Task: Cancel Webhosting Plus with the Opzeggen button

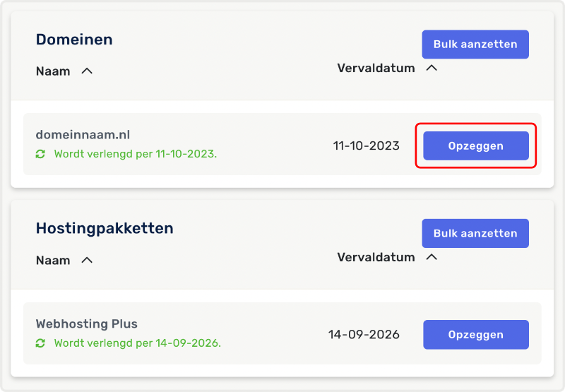Action: 475,335
